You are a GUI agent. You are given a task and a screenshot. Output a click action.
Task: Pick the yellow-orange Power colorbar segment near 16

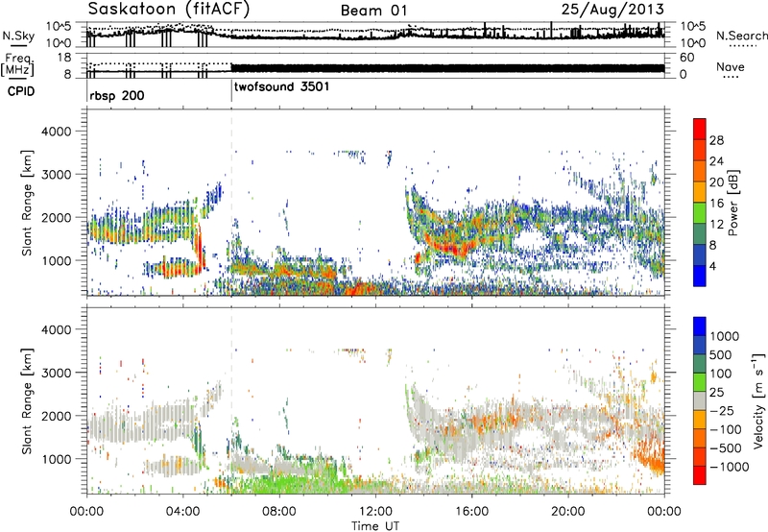700,191
